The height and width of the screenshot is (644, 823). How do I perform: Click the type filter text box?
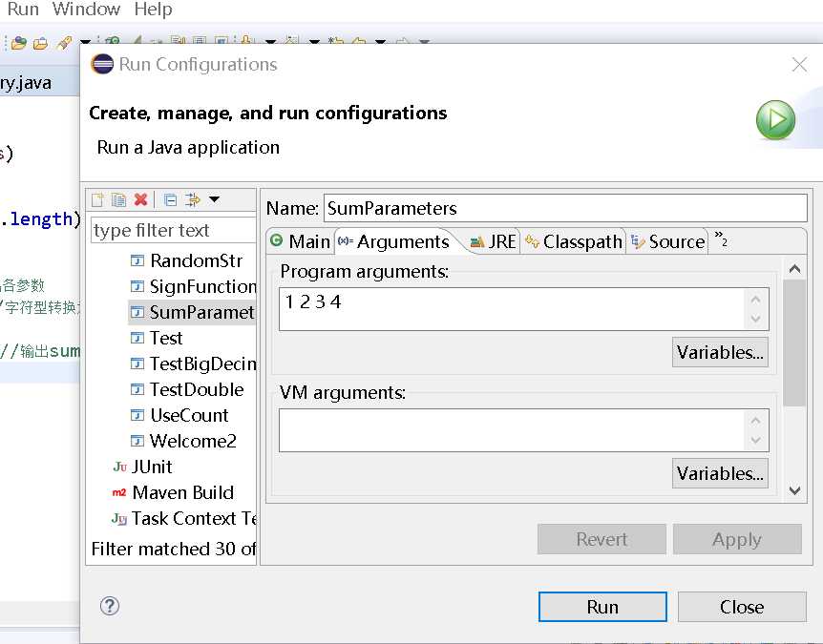tap(174, 230)
